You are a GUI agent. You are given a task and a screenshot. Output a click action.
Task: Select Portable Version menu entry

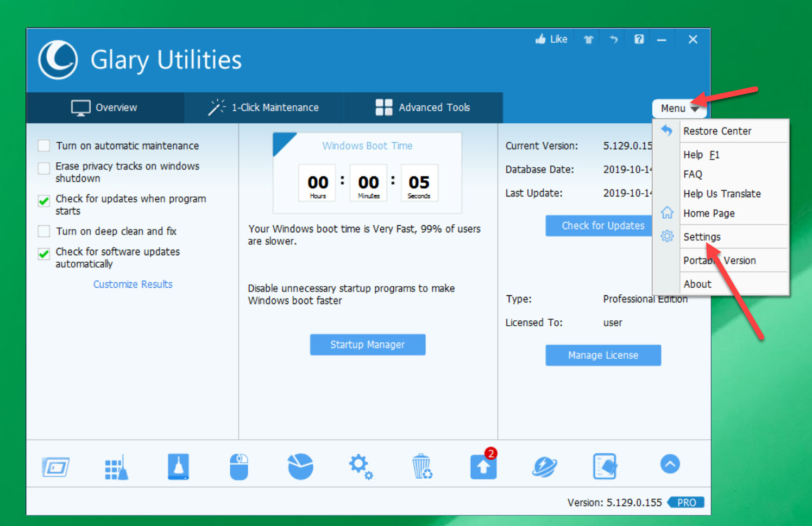pyautogui.click(x=720, y=261)
